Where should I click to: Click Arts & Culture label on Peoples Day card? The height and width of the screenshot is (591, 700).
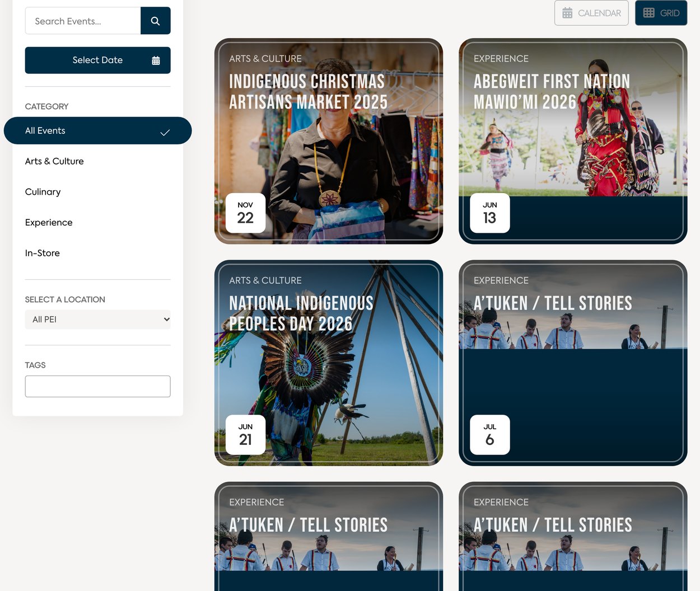pos(265,280)
